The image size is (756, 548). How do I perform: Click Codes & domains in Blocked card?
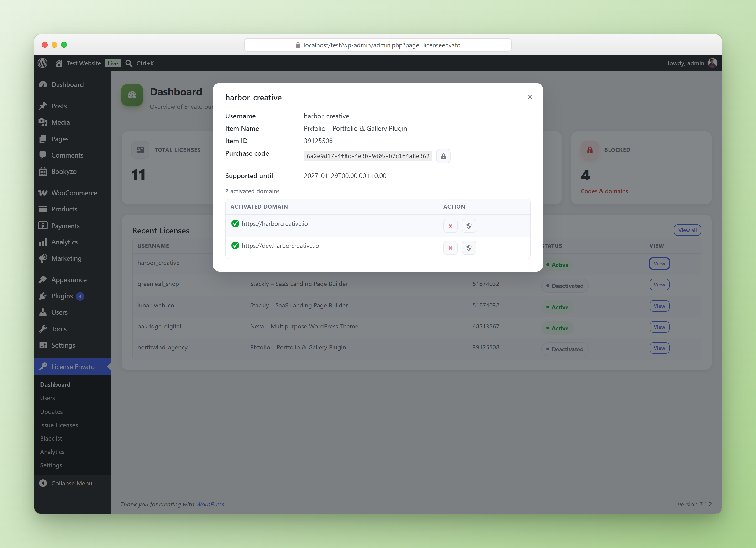(604, 191)
